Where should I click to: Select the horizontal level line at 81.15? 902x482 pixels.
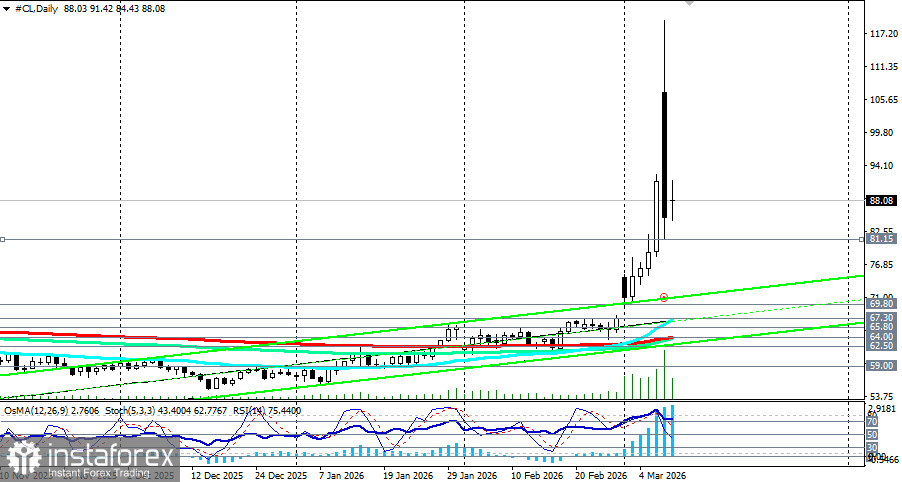431,239
